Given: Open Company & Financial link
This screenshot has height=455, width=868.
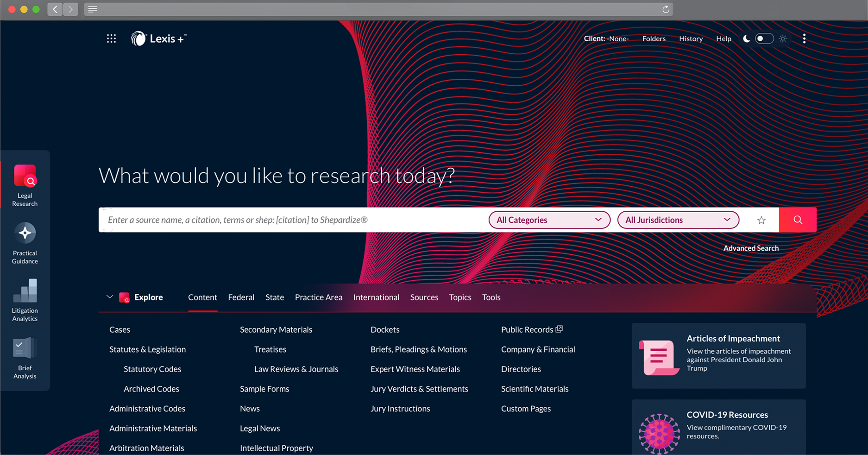Looking at the screenshot, I should pyautogui.click(x=538, y=349).
